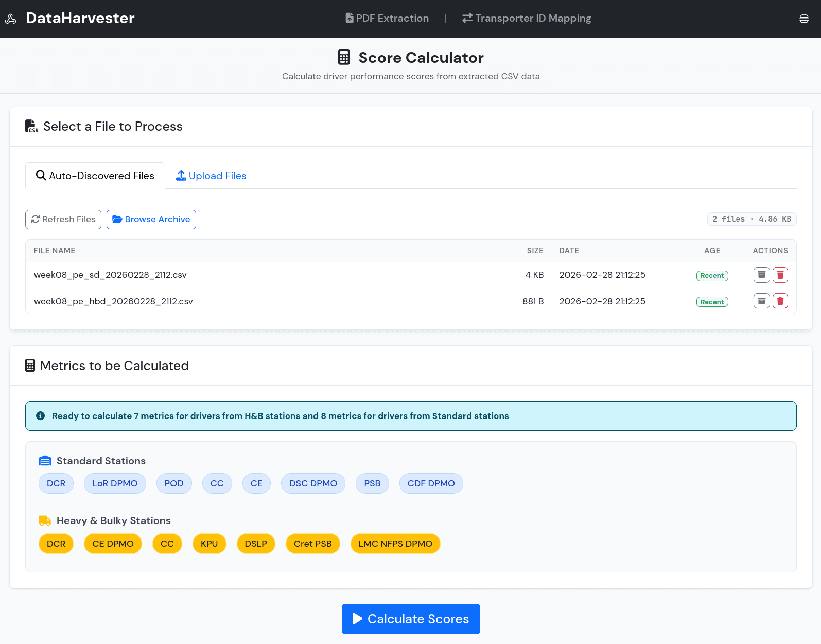
Task: Click the 881 B size cell
Action: (x=533, y=301)
